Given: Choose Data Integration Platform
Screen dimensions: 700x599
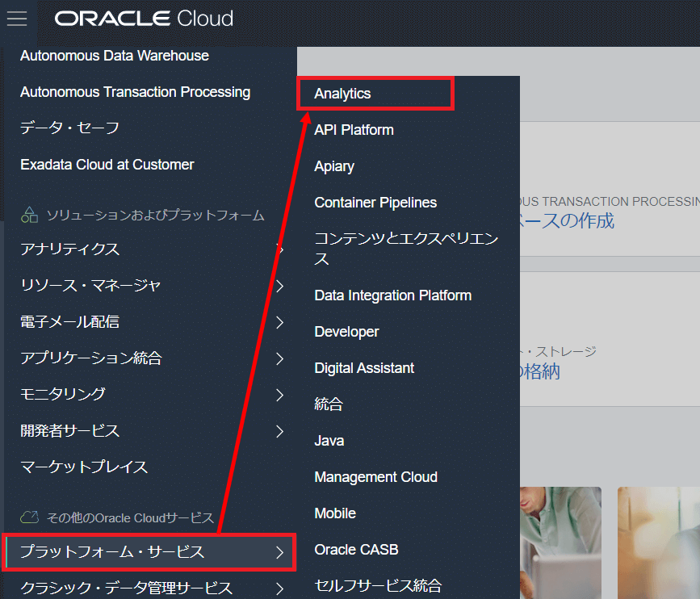Looking at the screenshot, I should (x=393, y=295).
